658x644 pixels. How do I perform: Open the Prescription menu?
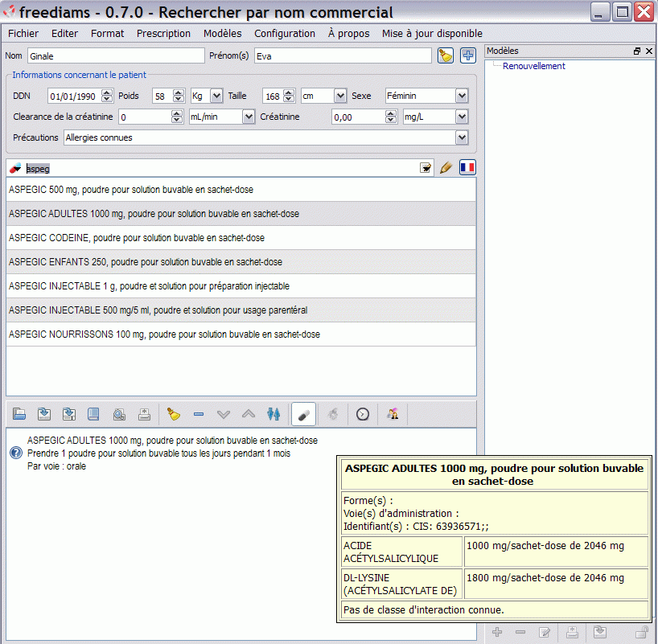click(163, 34)
